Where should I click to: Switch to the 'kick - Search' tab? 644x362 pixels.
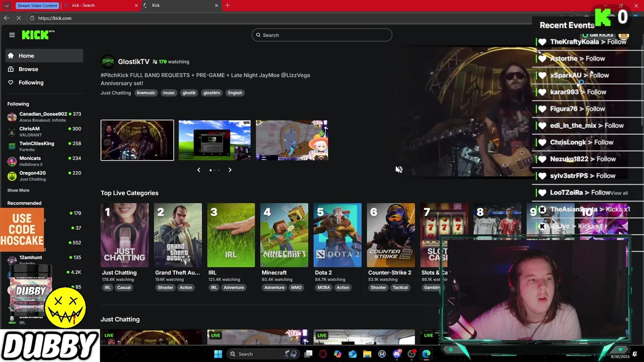pyautogui.click(x=99, y=6)
